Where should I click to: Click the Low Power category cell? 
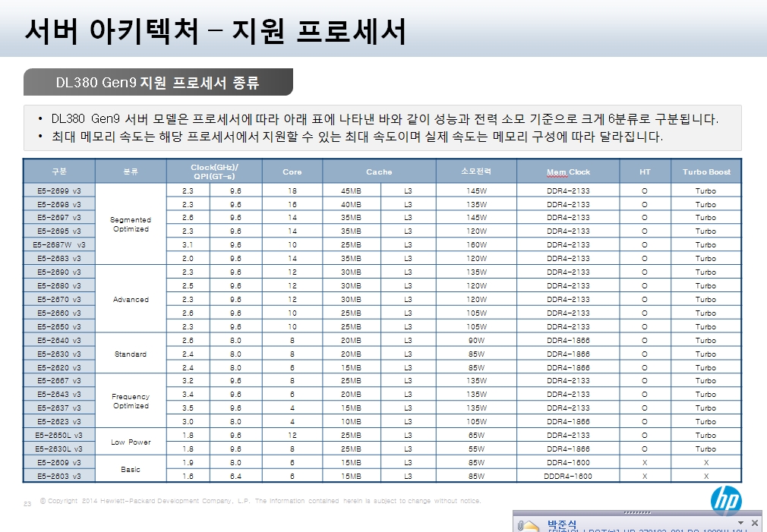(131, 442)
